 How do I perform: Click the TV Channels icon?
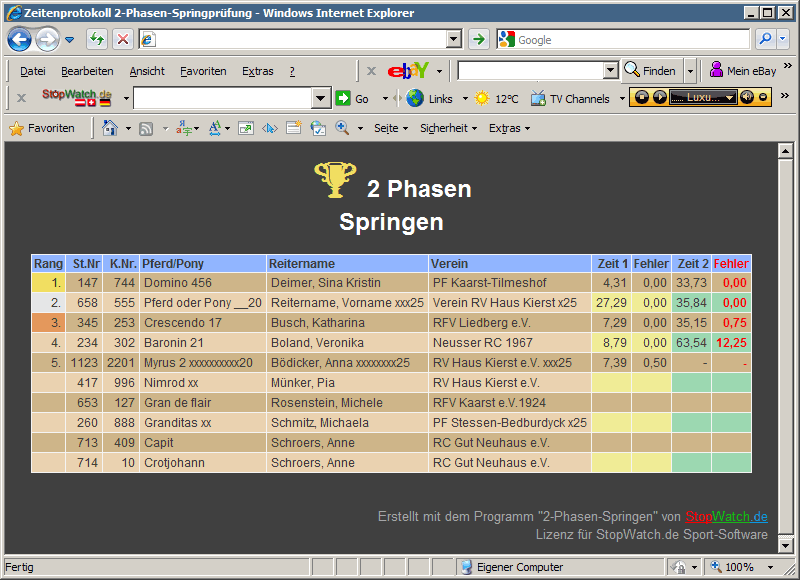coord(538,98)
